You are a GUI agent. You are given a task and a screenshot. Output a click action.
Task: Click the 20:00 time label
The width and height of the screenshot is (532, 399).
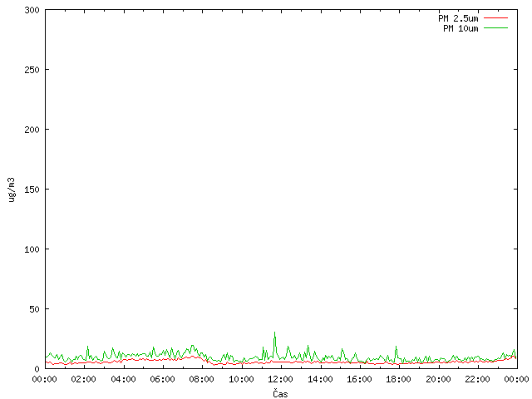438,379
